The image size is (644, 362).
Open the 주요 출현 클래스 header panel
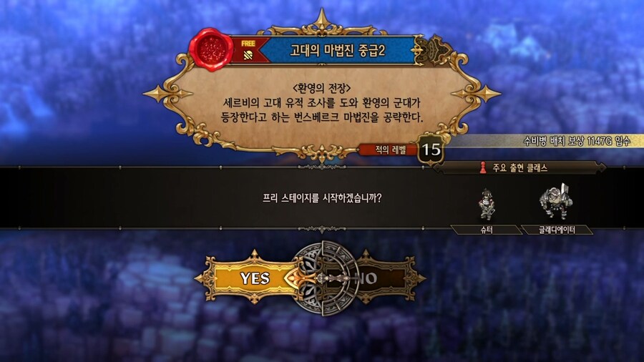click(519, 167)
